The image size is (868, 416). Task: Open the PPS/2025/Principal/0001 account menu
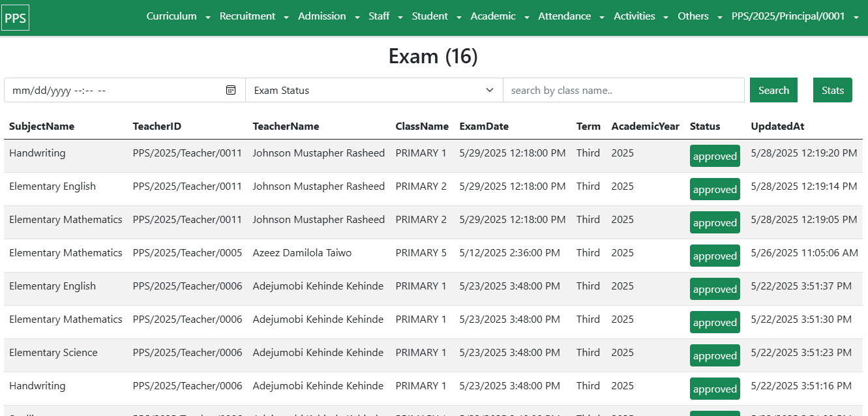tap(795, 16)
